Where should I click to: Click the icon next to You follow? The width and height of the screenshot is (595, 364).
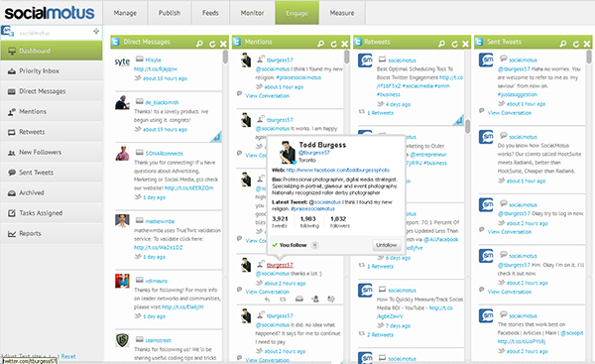pyautogui.click(x=314, y=245)
